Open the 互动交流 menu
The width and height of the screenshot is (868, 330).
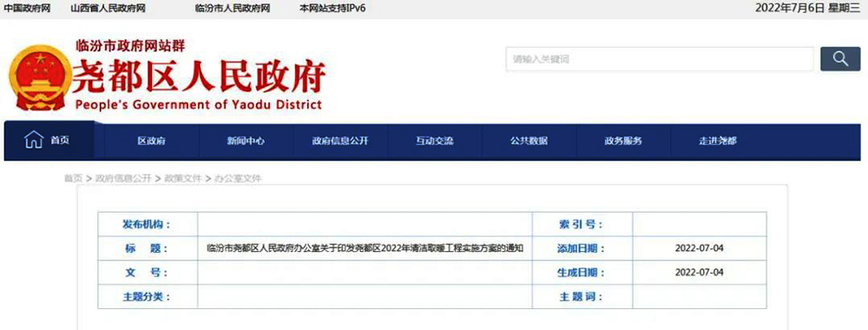click(x=435, y=141)
